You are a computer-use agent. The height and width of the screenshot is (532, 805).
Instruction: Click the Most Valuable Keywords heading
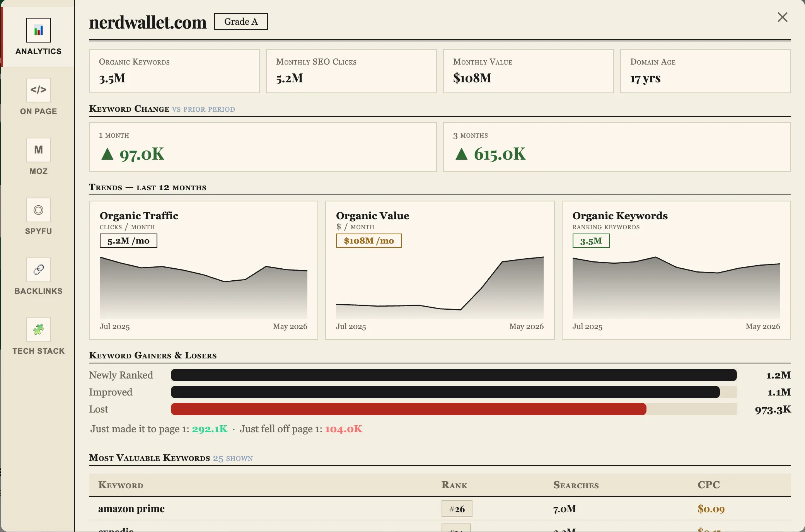click(x=150, y=458)
